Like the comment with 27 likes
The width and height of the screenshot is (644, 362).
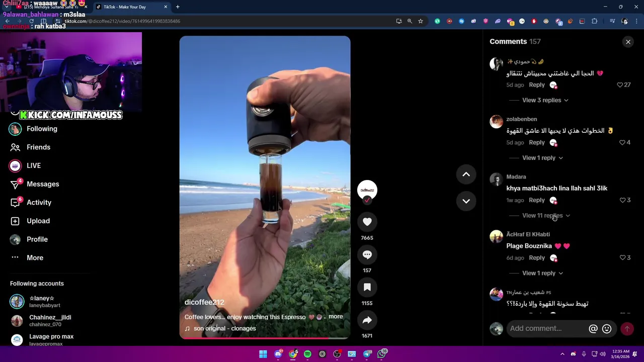click(x=620, y=85)
